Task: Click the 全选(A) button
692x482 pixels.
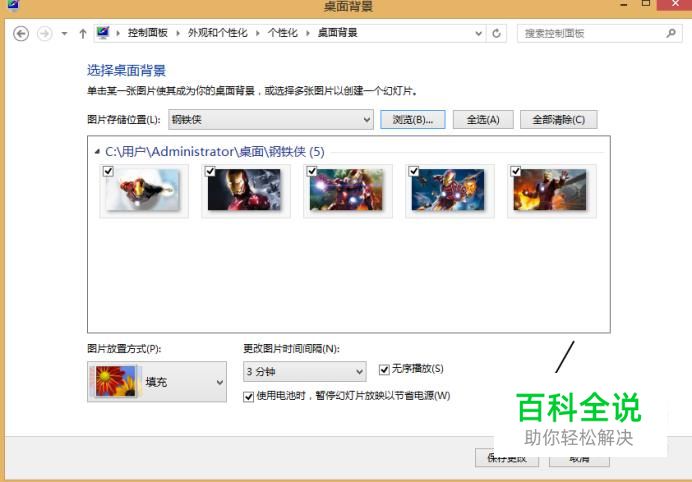Action: [483, 120]
